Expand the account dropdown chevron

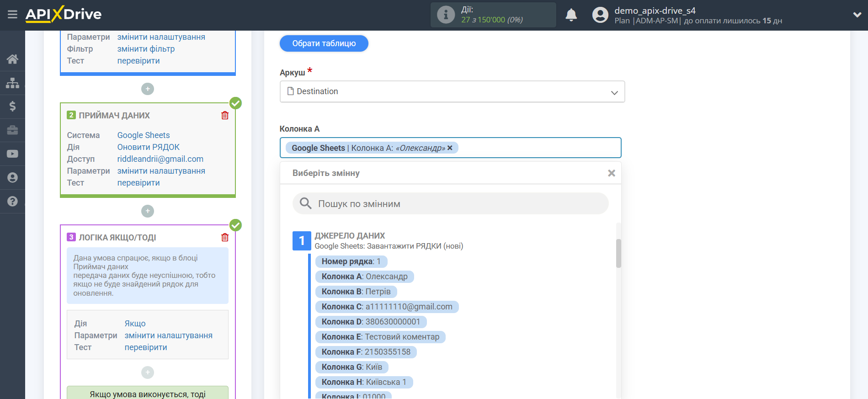857,15
